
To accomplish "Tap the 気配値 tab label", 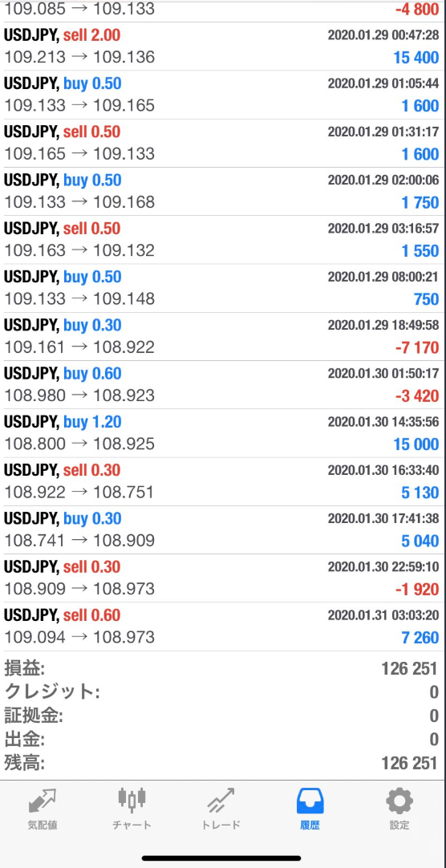I will pyautogui.click(x=42, y=825).
